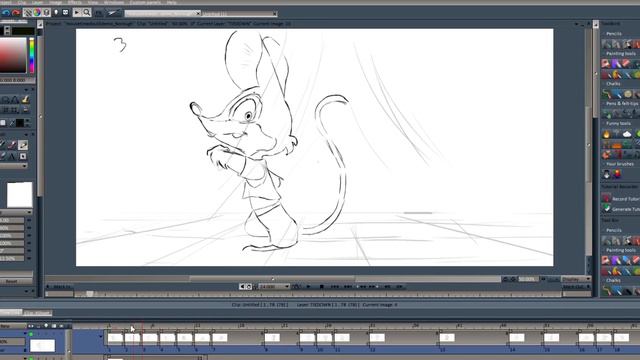
Task: Click the red Redo arrow in the toolbar
Action: (16, 13)
